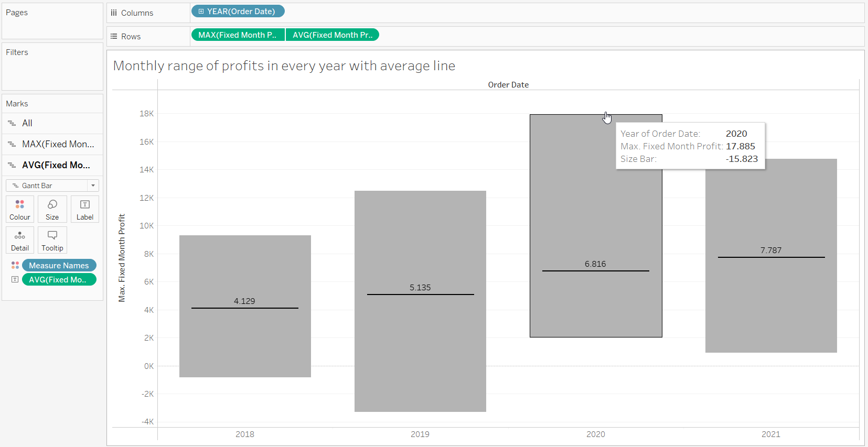Click the tooltip value 17.885

[741, 146]
